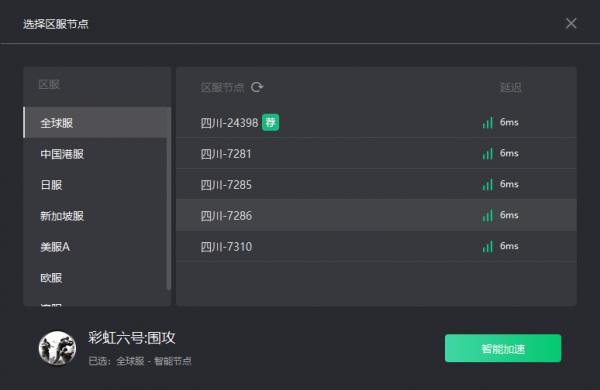Click the Rainbow Six Siege game thumbnail

57,348
